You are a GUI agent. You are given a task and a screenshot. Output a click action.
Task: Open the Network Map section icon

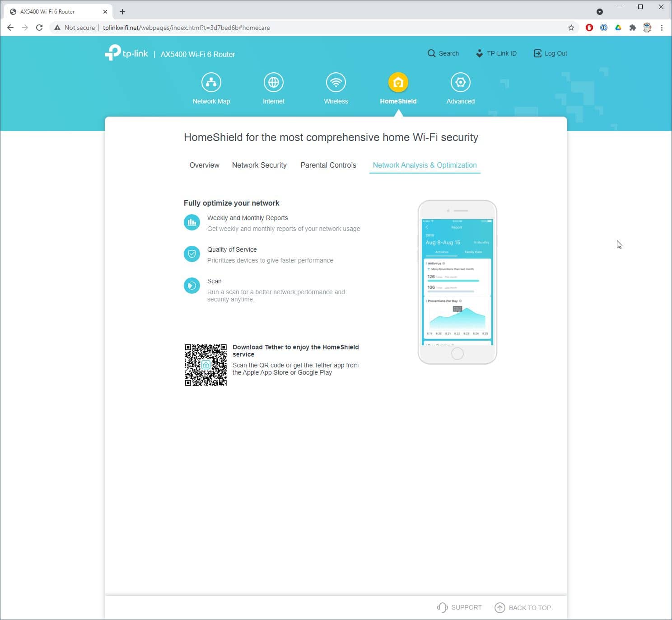pyautogui.click(x=211, y=82)
